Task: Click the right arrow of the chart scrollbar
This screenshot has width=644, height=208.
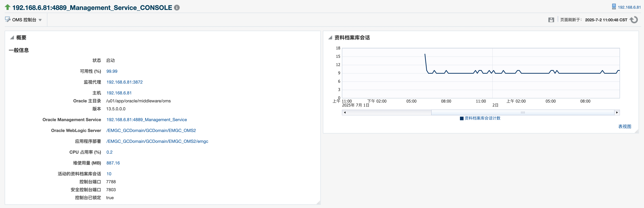Action: pyautogui.click(x=617, y=112)
